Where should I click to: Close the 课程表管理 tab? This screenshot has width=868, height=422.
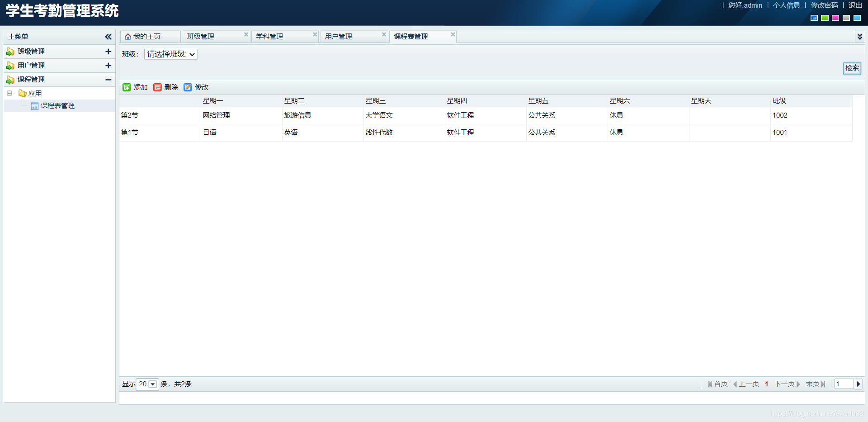pyautogui.click(x=453, y=34)
